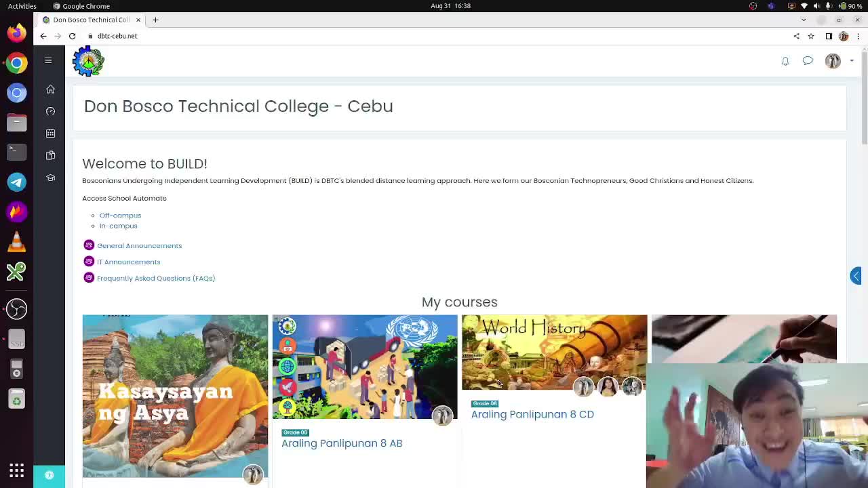Open the Dashboard gauge icon in the sidebar
Screen dimensions: 868x488
(x=50, y=111)
